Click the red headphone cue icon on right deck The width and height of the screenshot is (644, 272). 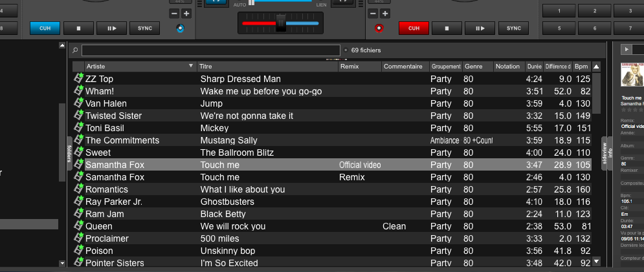[379, 28]
